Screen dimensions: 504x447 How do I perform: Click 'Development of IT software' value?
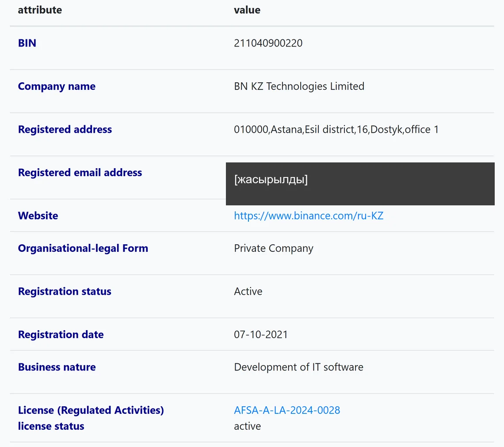(298, 367)
